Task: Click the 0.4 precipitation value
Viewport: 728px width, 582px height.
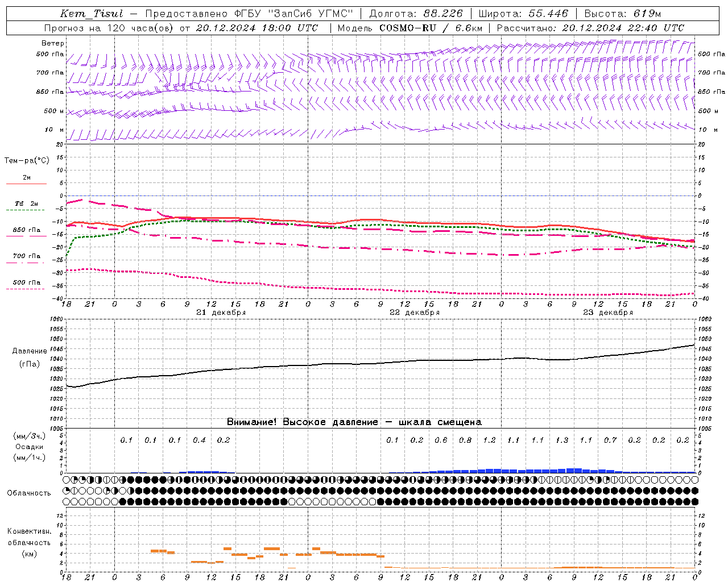Action: click(x=199, y=440)
